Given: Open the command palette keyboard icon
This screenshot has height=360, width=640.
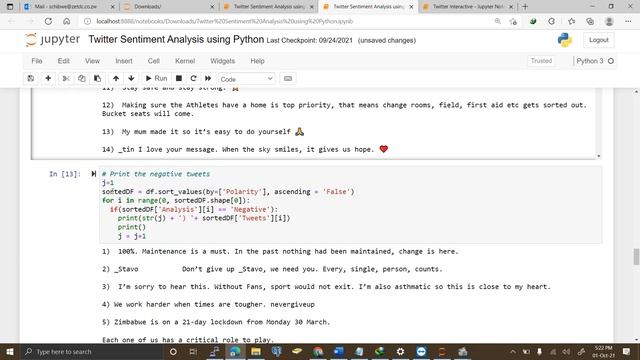Looking at the screenshot, I should click(288, 78).
